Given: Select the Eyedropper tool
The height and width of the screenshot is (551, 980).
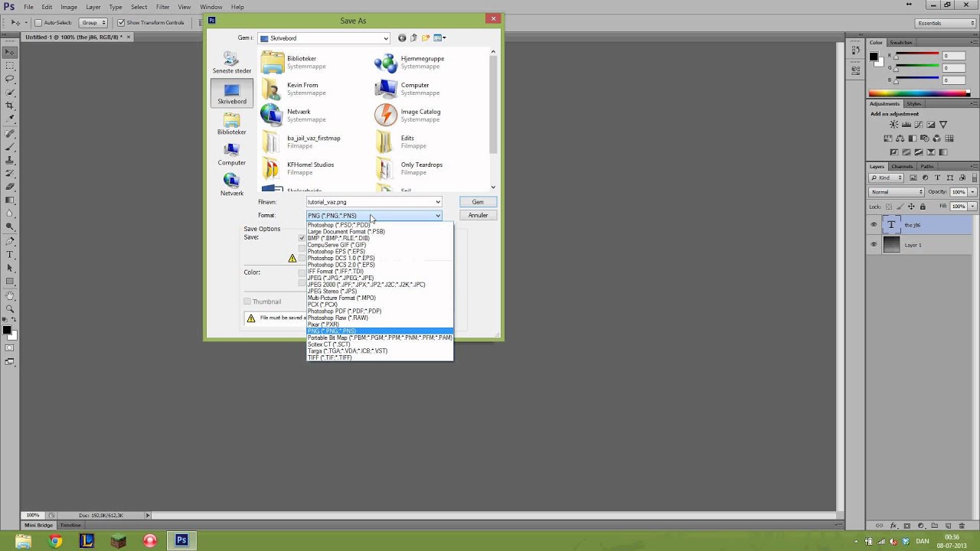Looking at the screenshot, I should pos(9,119).
